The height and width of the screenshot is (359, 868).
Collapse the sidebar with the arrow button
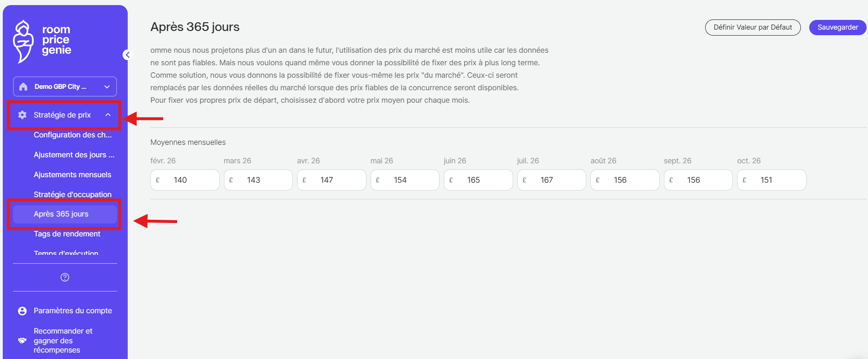[127, 55]
